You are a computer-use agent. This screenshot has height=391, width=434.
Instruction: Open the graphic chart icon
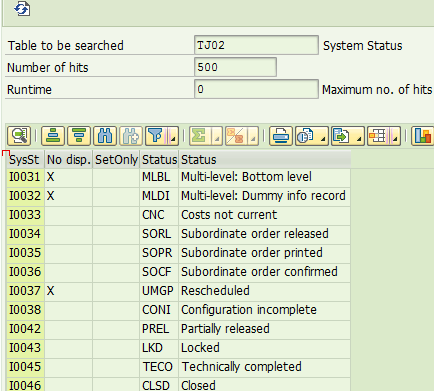(x=423, y=136)
